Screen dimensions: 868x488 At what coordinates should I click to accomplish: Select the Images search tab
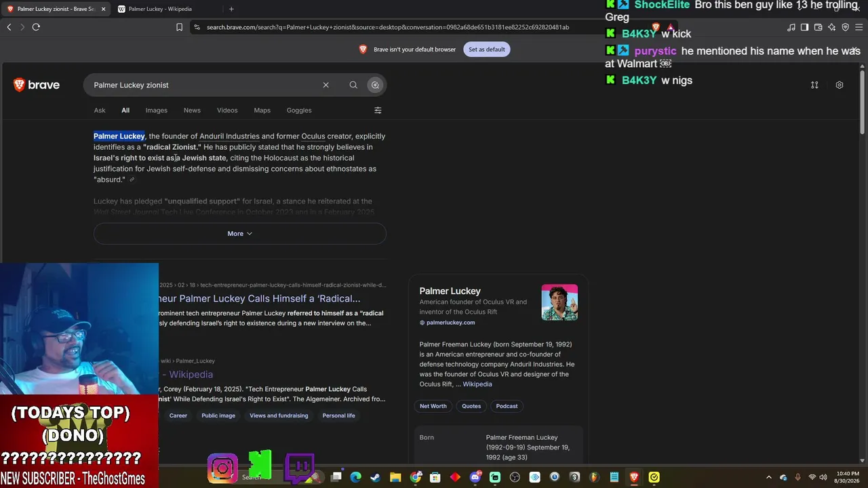coord(156,110)
